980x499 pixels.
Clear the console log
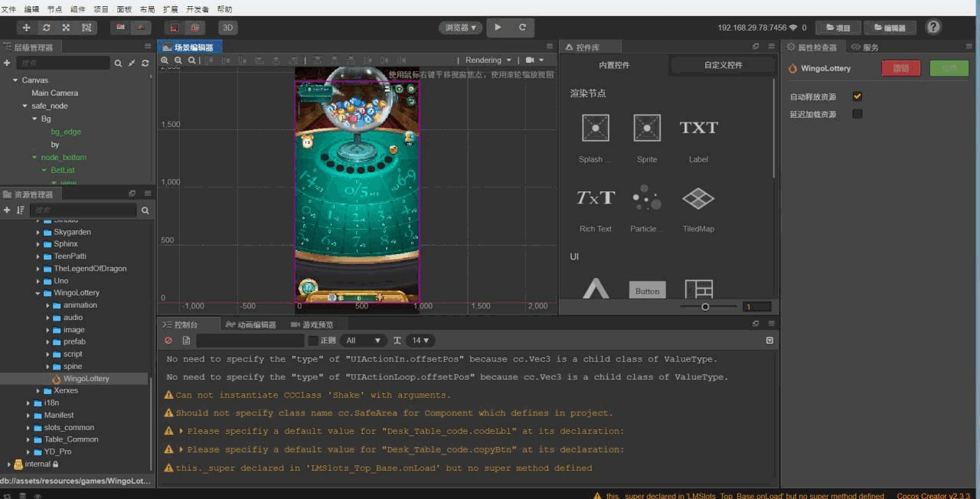click(168, 341)
